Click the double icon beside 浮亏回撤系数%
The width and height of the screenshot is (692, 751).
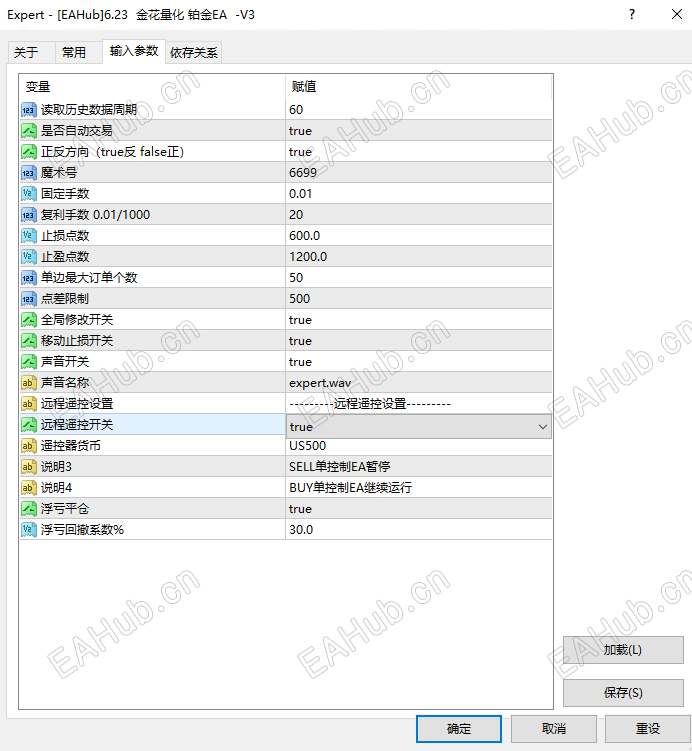click(x=29, y=530)
